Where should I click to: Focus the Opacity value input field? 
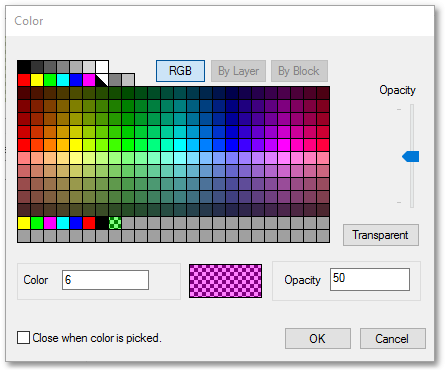[x=370, y=279]
